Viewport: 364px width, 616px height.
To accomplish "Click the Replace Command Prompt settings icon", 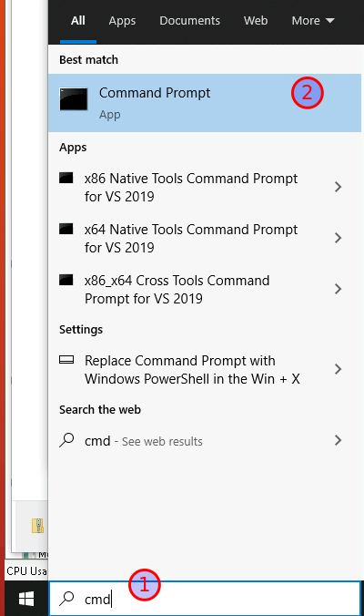I will coord(66,359).
